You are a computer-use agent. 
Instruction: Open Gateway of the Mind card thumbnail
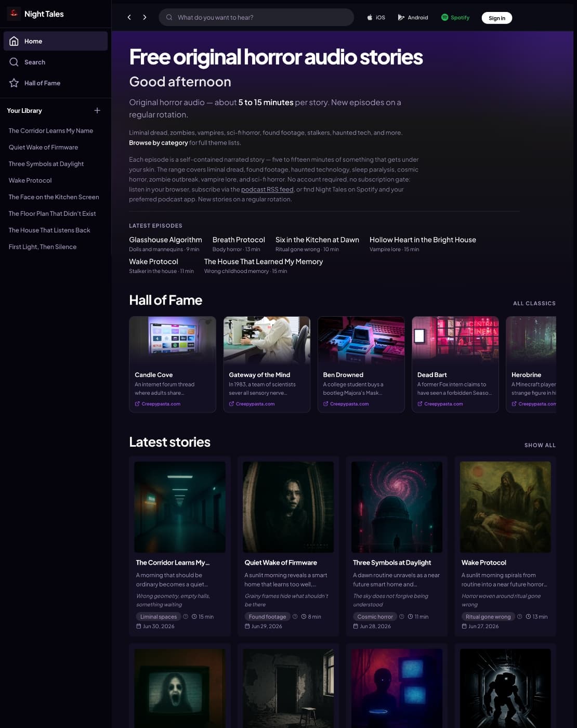click(267, 340)
